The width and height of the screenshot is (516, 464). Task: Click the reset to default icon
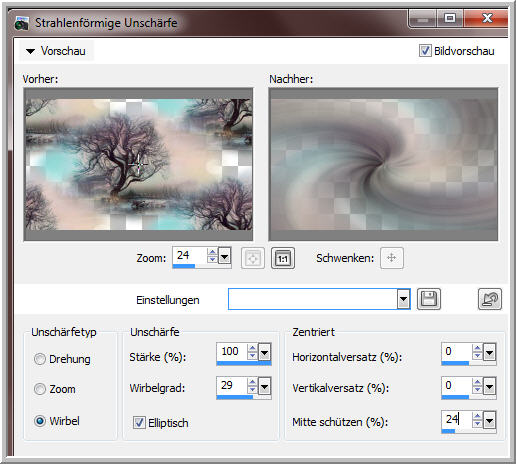tap(490, 299)
